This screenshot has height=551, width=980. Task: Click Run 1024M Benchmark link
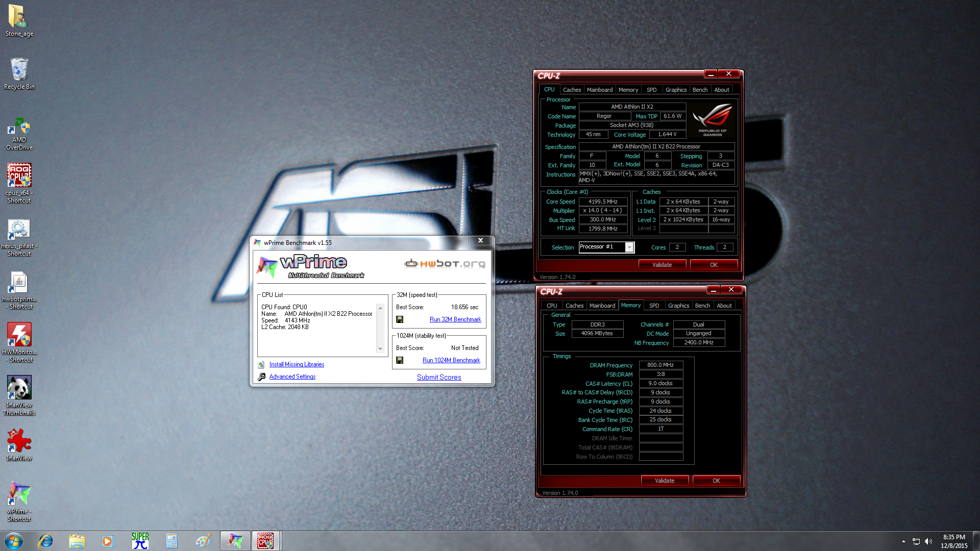pyautogui.click(x=451, y=360)
